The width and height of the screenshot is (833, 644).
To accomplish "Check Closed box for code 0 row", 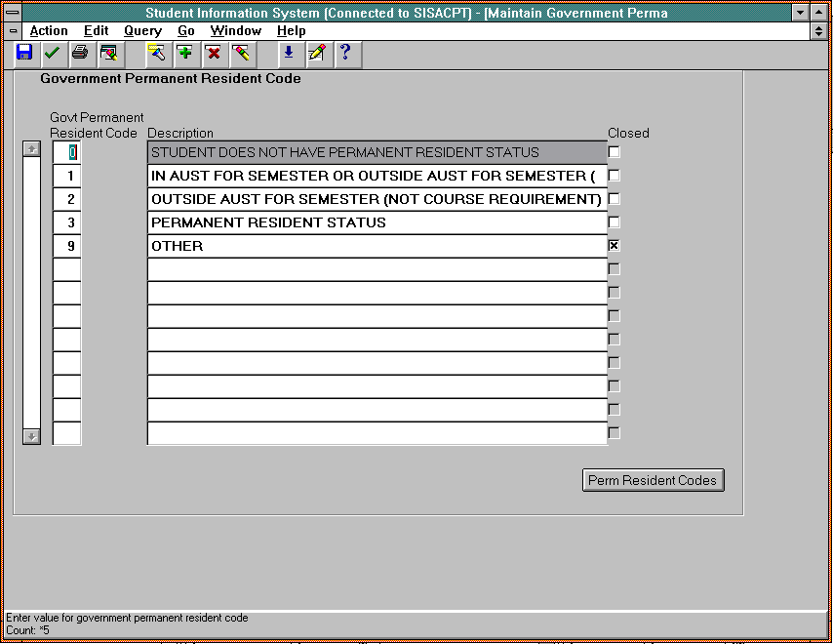I will click(x=614, y=152).
